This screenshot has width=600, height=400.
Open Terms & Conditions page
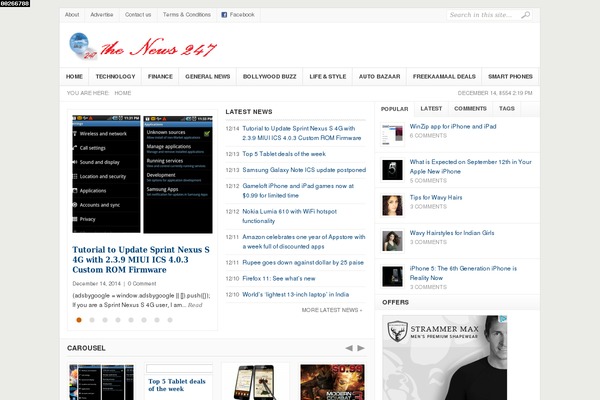pos(187,15)
